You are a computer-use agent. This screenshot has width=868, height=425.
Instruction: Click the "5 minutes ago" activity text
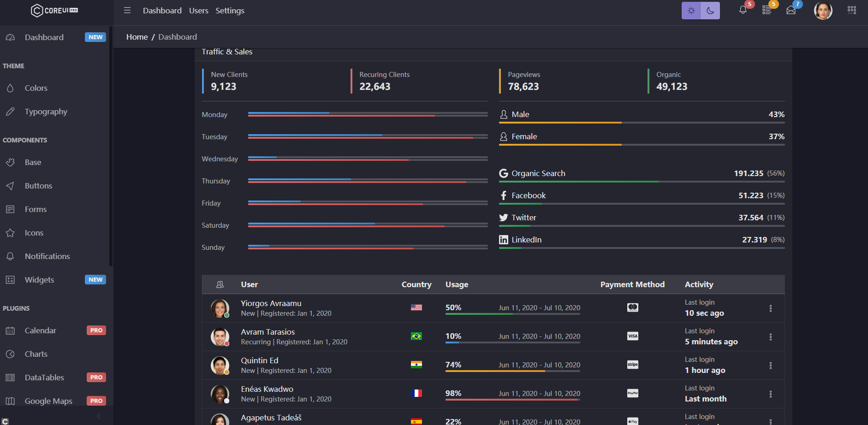click(x=711, y=342)
